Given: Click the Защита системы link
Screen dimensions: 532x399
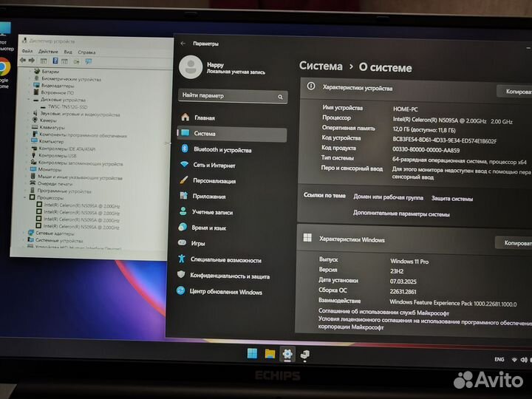Looking at the screenshot, I should pyautogui.click(x=452, y=198).
